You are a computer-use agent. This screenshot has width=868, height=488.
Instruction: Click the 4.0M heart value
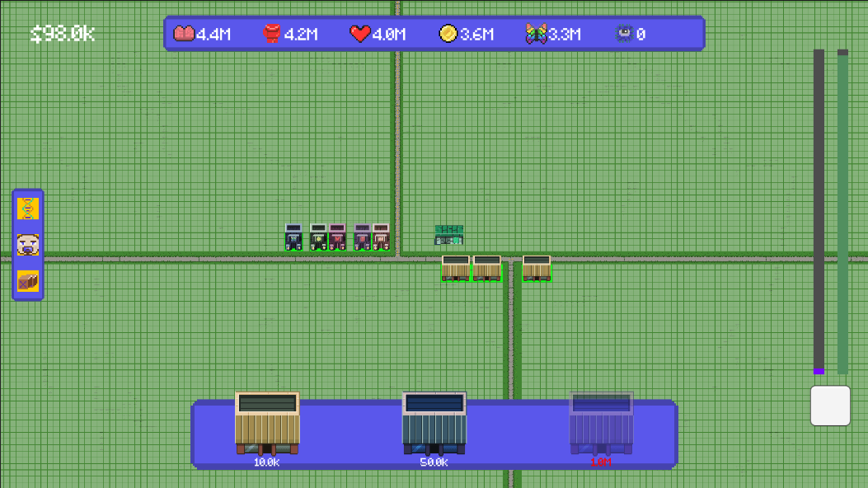click(x=389, y=35)
